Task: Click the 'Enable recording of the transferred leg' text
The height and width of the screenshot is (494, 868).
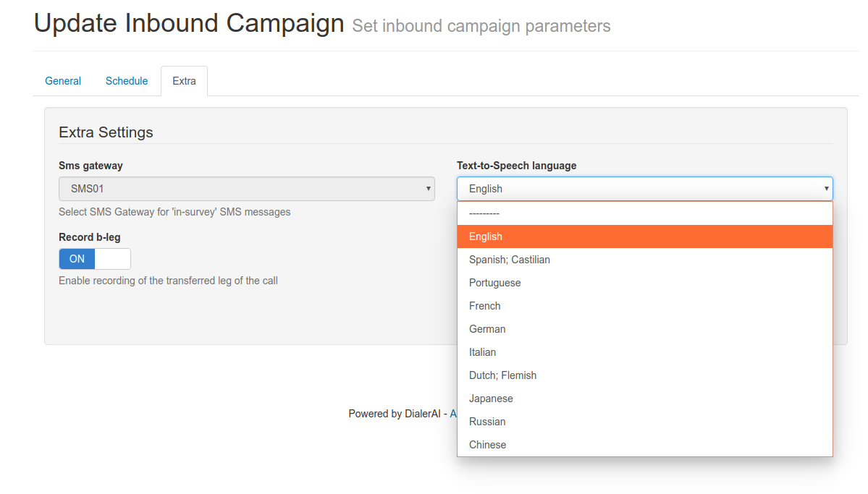Action: click(168, 281)
